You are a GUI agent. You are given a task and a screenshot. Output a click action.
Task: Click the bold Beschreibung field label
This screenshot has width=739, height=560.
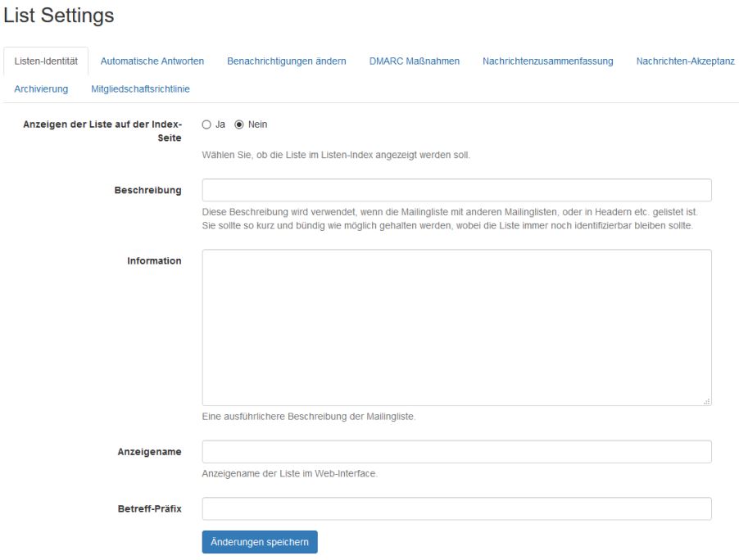tap(147, 191)
